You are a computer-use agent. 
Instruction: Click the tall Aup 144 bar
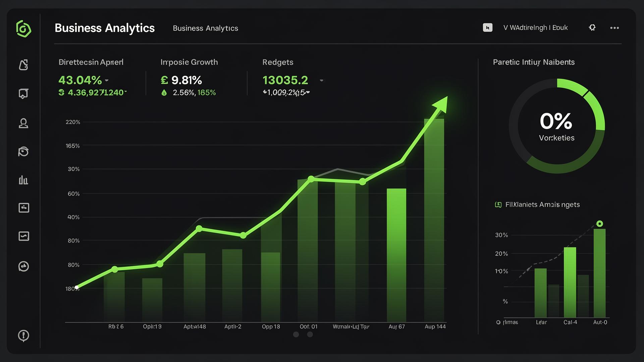434,220
